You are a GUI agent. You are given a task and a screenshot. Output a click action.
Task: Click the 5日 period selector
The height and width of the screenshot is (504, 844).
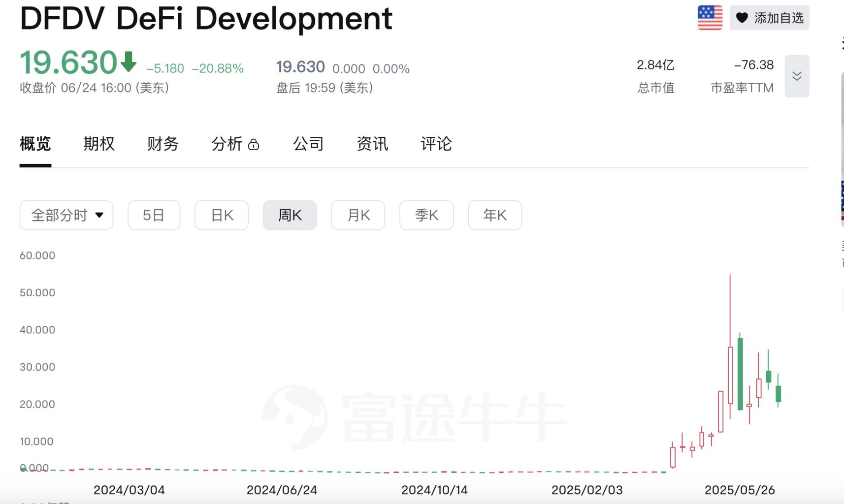coord(154,215)
